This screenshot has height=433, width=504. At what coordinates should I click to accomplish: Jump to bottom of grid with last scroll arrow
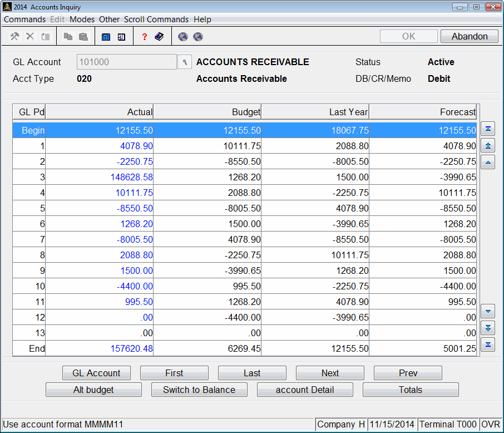(x=488, y=345)
